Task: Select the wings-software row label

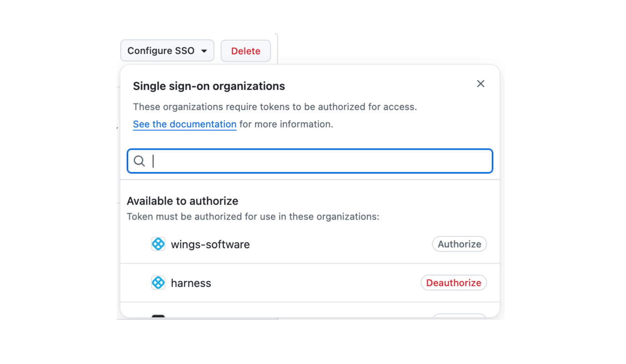Action: coord(210,244)
